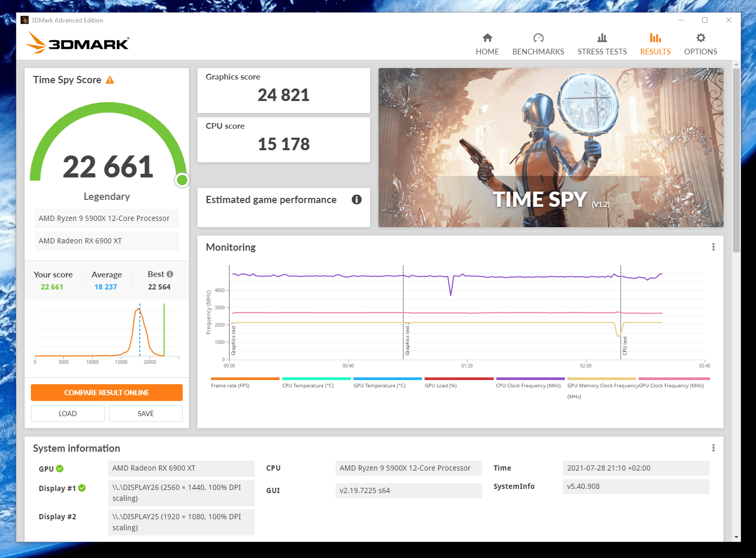Viewport: 756px width, 558px height.
Task: Click the SAVE button
Action: point(146,414)
